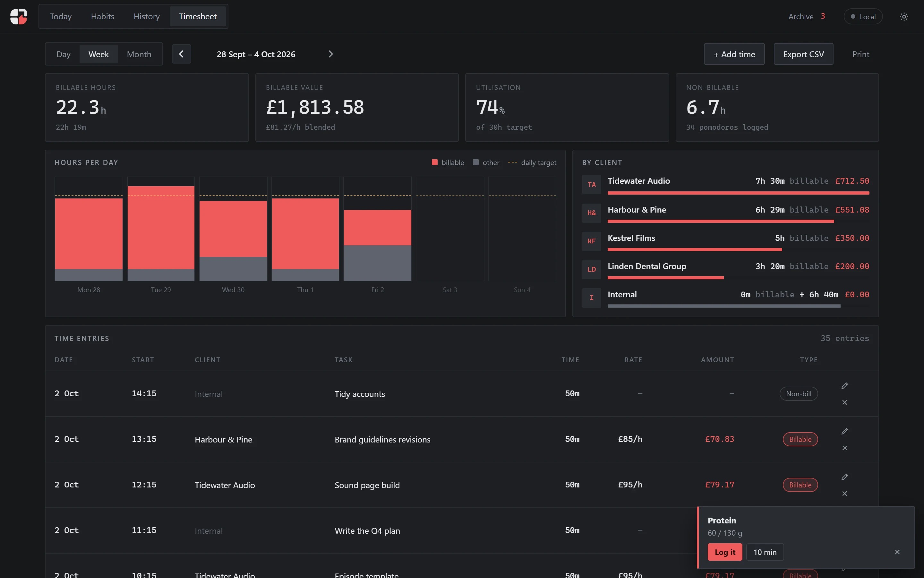Click the Billable Value £1,813.58 card
Screen dimensions: 924x578
(357, 108)
